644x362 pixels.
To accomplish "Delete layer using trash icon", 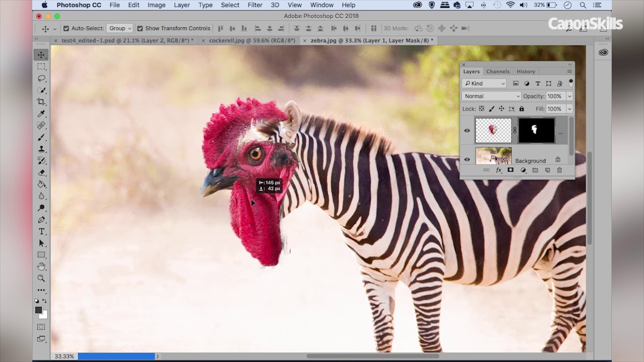I will (559, 170).
